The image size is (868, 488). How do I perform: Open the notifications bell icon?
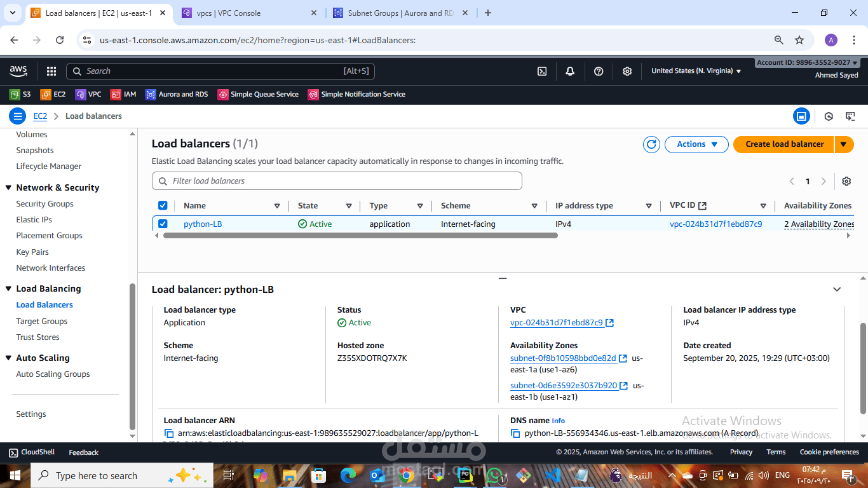point(570,71)
